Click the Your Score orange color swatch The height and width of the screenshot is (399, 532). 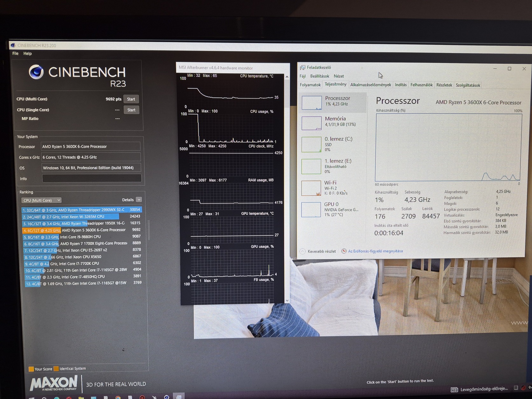(31, 369)
